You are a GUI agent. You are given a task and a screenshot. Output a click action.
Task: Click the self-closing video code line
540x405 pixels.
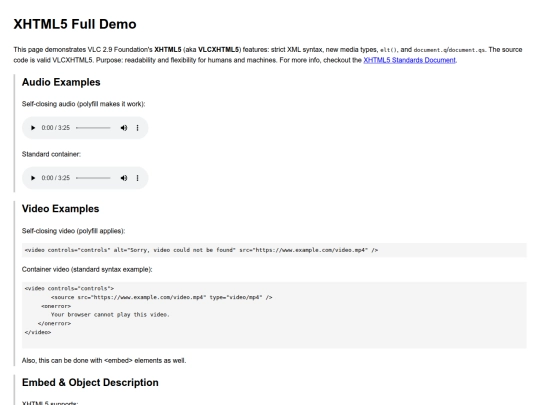pyautogui.click(x=201, y=250)
